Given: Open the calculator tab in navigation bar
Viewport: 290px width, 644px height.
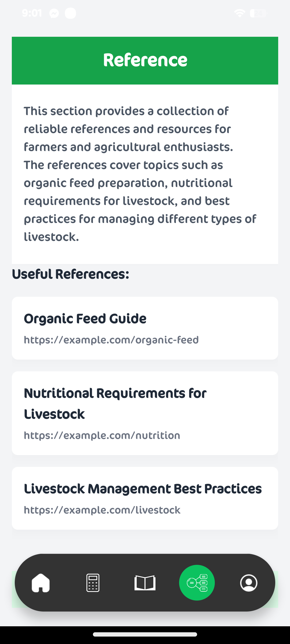Looking at the screenshot, I should point(93,583).
